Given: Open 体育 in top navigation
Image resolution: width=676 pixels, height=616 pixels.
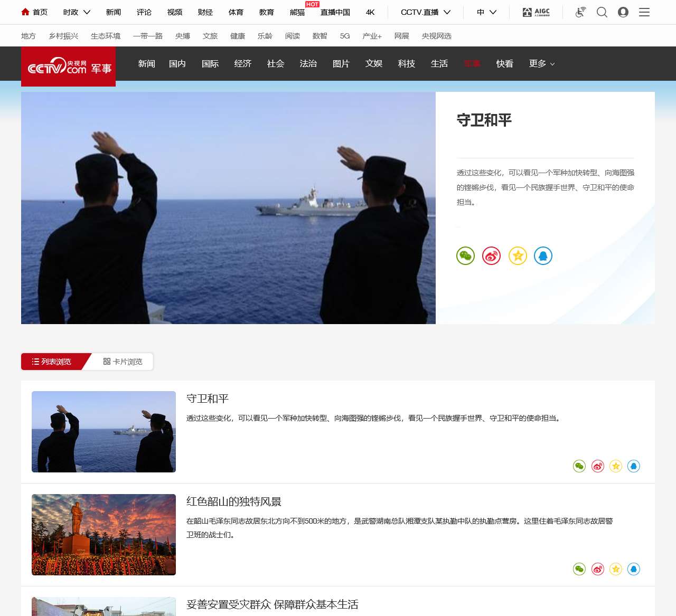Looking at the screenshot, I should tap(236, 12).
